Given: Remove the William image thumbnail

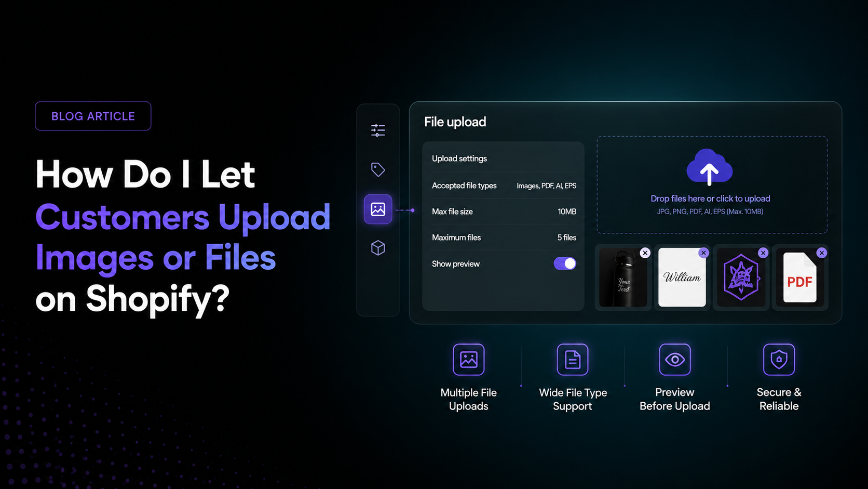Looking at the screenshot, I should point(703,253).
